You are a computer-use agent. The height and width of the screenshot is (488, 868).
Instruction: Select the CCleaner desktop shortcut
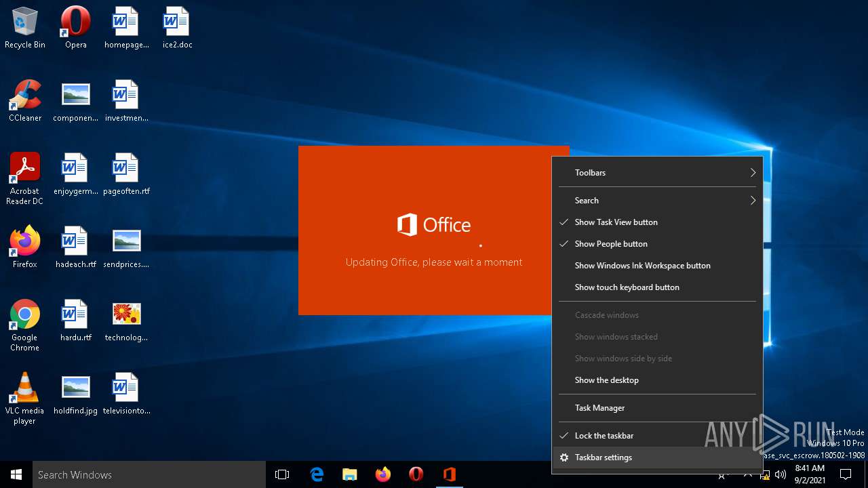point(25,100)
